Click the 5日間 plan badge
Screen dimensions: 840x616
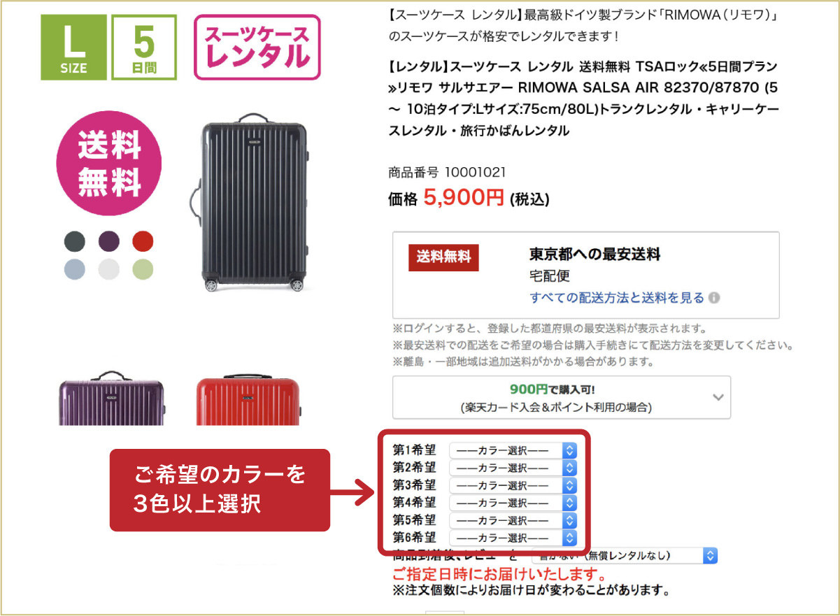pyautogui.click(x=144, y=47)
